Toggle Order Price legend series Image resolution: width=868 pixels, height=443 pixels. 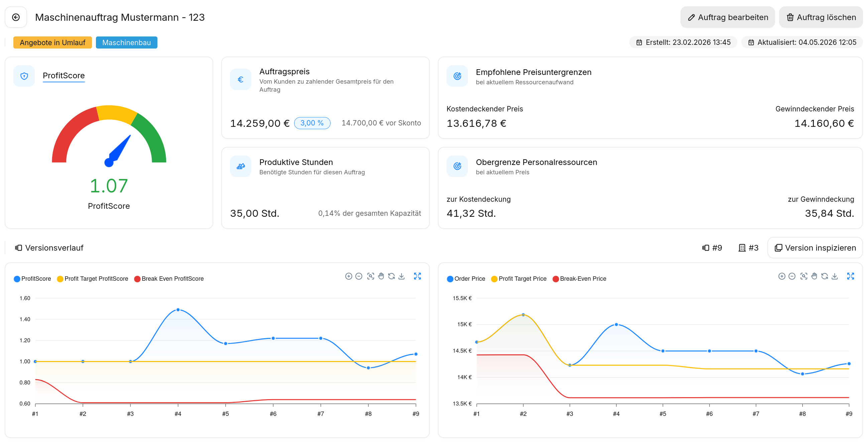pyautogui.click(x=466, y=279)
